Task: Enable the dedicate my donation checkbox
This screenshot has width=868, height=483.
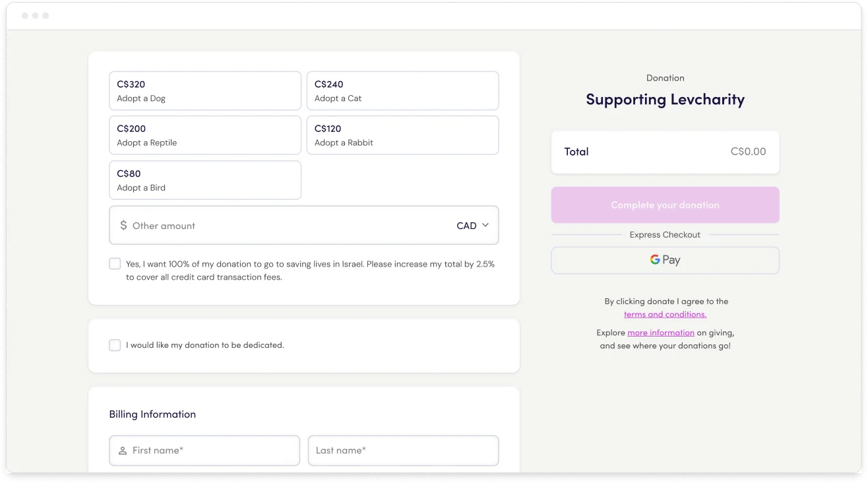Action: point(115,345)
